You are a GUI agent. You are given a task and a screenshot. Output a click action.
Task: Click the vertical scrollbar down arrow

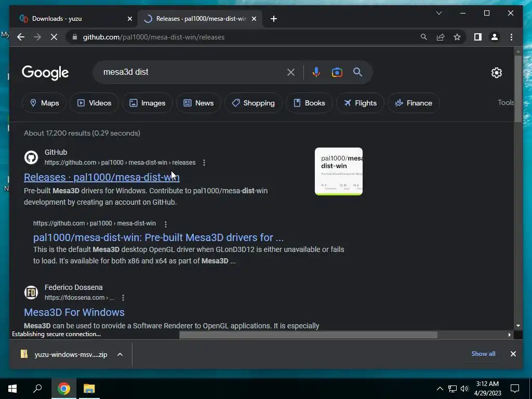518,326
